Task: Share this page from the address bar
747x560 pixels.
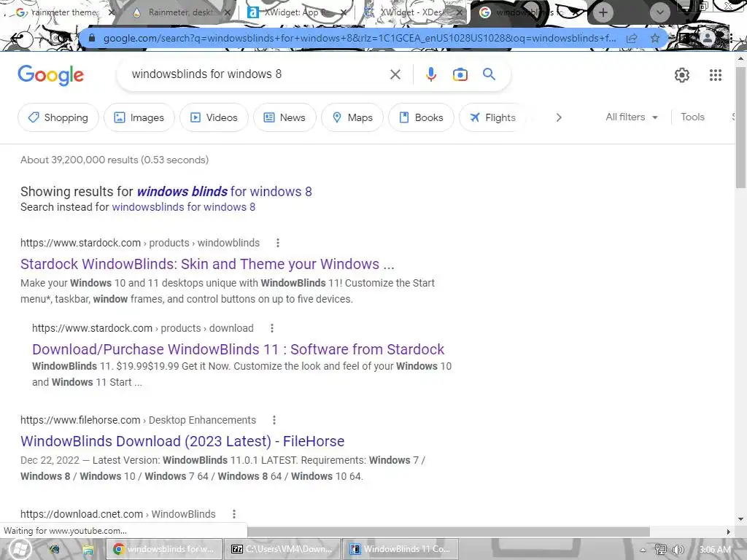Action: coord(632,38)
